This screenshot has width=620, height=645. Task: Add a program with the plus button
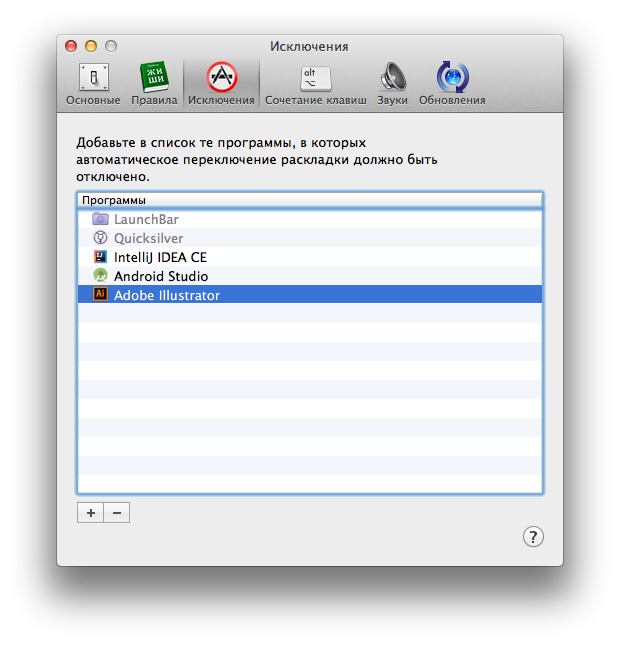click(x=91, y=513)
